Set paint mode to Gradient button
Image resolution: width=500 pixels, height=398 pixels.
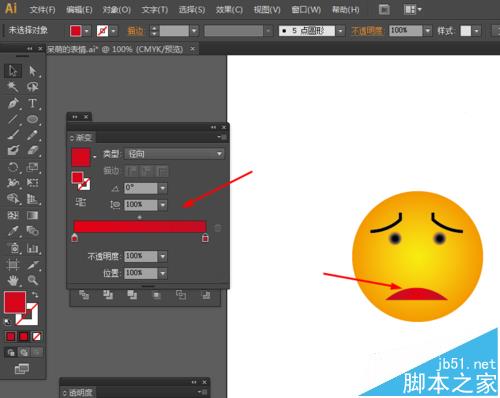click(24, 336)
